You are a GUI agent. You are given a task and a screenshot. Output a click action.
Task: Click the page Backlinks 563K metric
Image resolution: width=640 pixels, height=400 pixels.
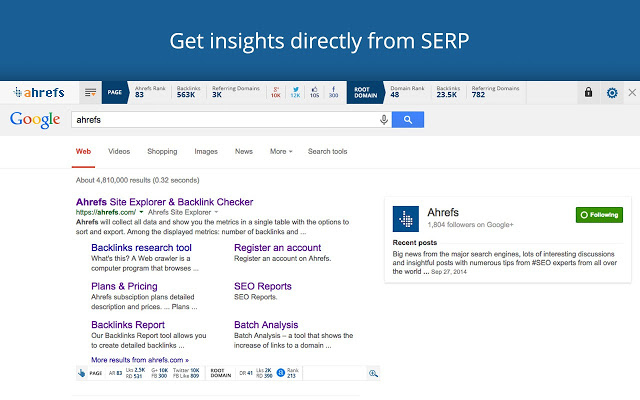pos(188,92)
